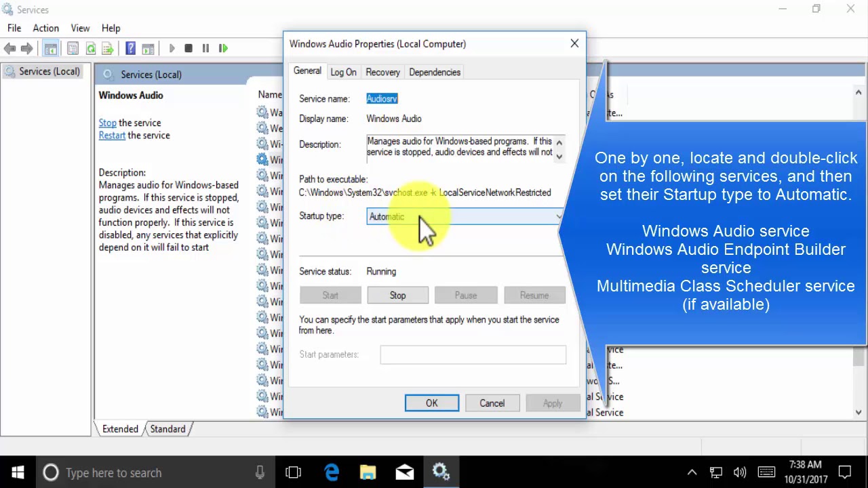868x488 pixels.
Task: Open the File menu
Action: coord(14,28)
